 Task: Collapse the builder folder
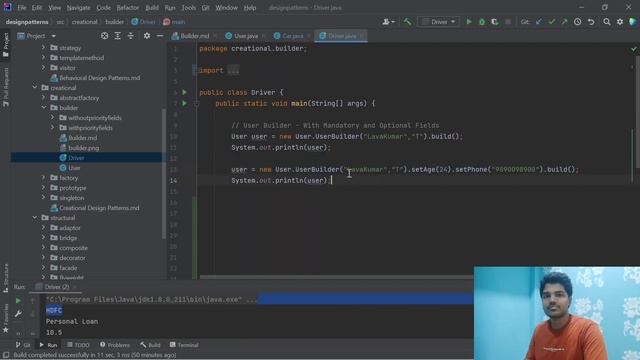(x=43, y=108)
